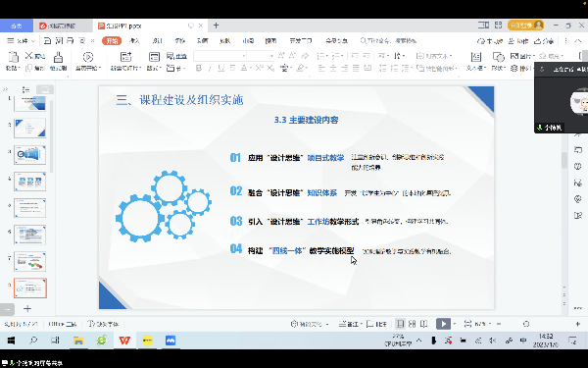Select the orange Start ribbon tab
The width and height of the screenshot is (588, 368).
pyautogui.click(x=112, y=41)
